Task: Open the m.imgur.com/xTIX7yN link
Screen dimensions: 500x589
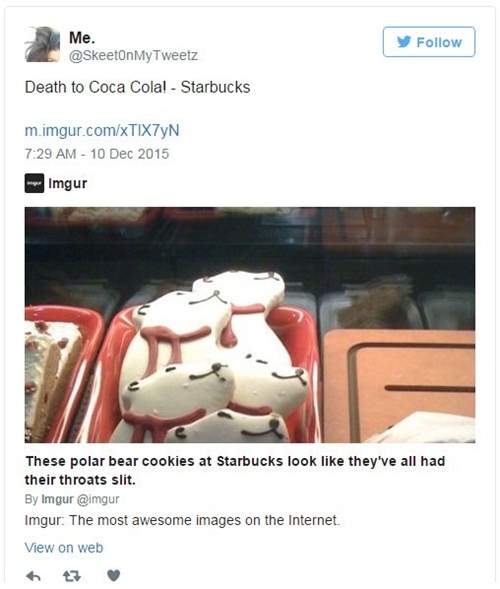Action: (x=102, y=130)
